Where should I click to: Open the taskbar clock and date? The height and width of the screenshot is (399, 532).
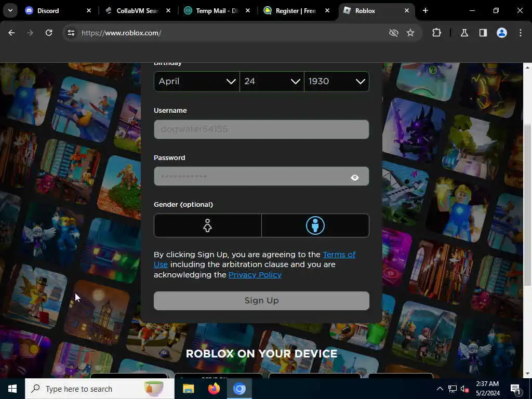click(x=487, y=389)
